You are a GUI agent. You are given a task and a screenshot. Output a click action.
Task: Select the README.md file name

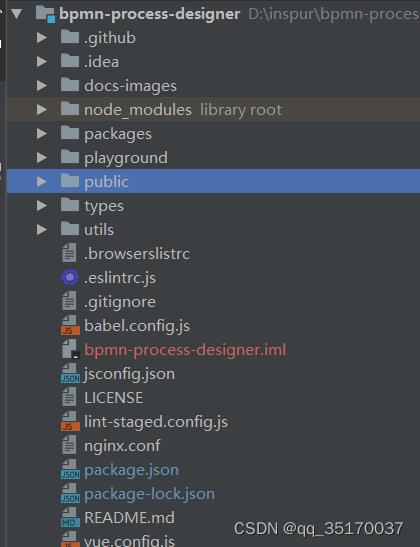(129, 518)
